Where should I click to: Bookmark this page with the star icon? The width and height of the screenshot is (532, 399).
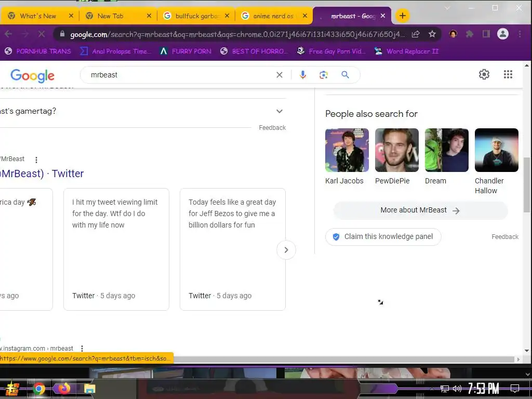(432, 34)
